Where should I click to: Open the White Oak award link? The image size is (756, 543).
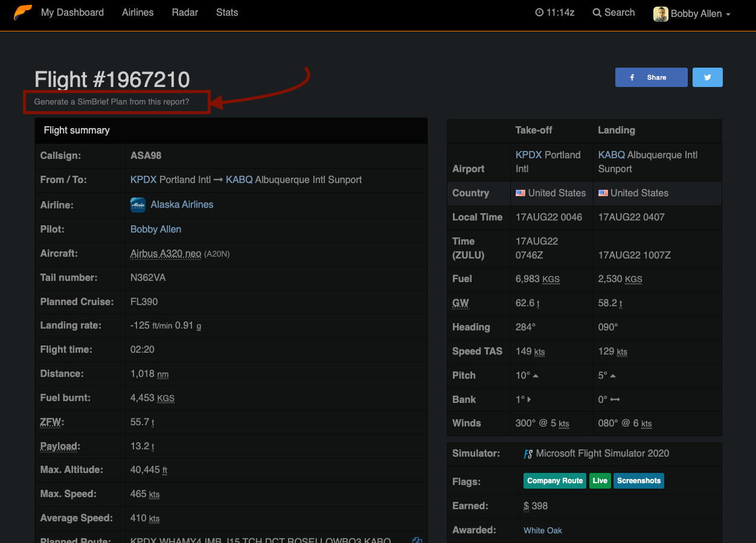point(542,530)
